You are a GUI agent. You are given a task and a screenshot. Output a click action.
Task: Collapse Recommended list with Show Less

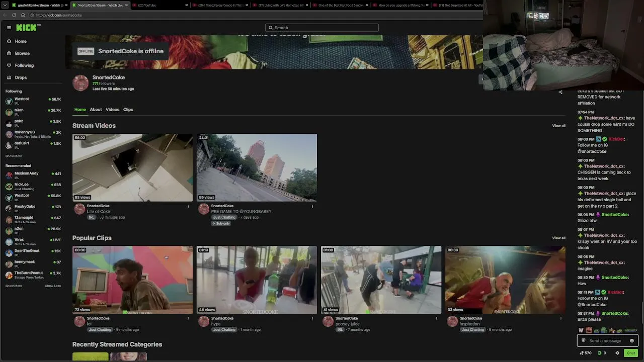(53, 286)
